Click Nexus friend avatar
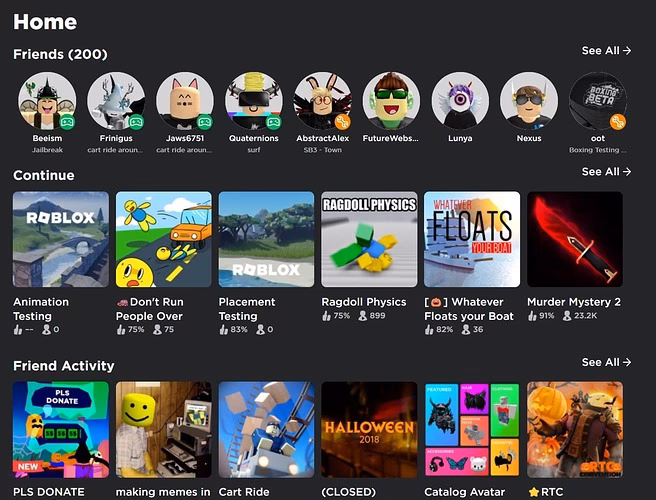Viewport: 656px width, 500px height. click(x=529, y=101)
